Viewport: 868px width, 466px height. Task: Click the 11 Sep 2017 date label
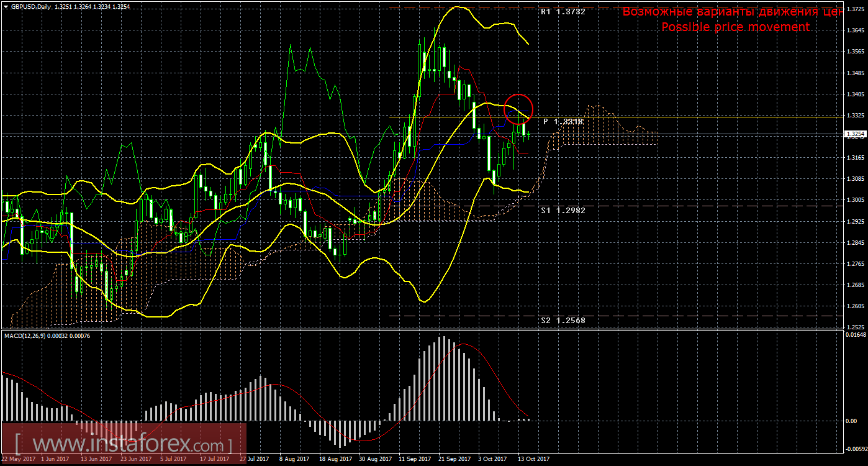[414, 459]
